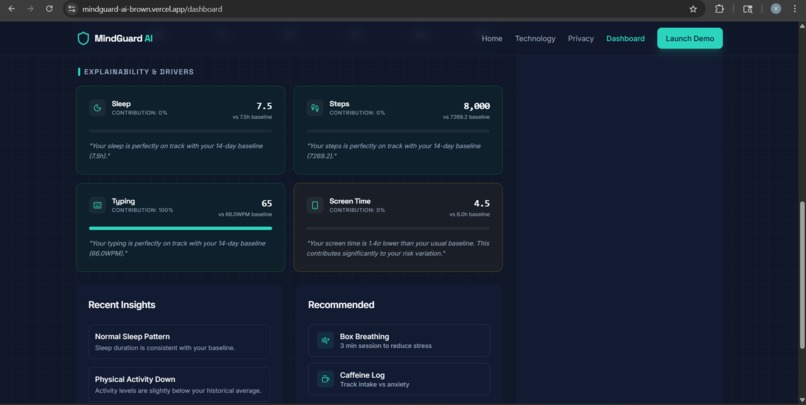Click the page vertical scrollbar thumb
Viewport: 806px width, 405px height.
802,275
